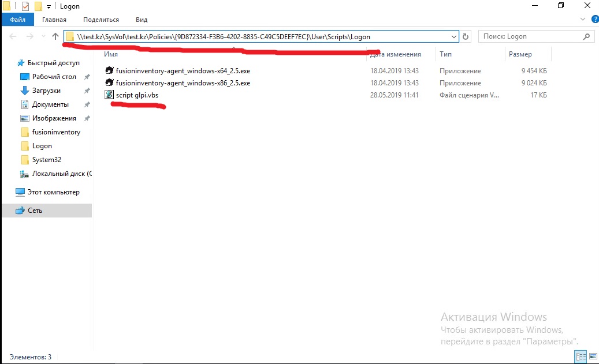599x364 pixels.
Task: Sort by the Имя column header
Action: pyautogui.click(x=111, y=54)
